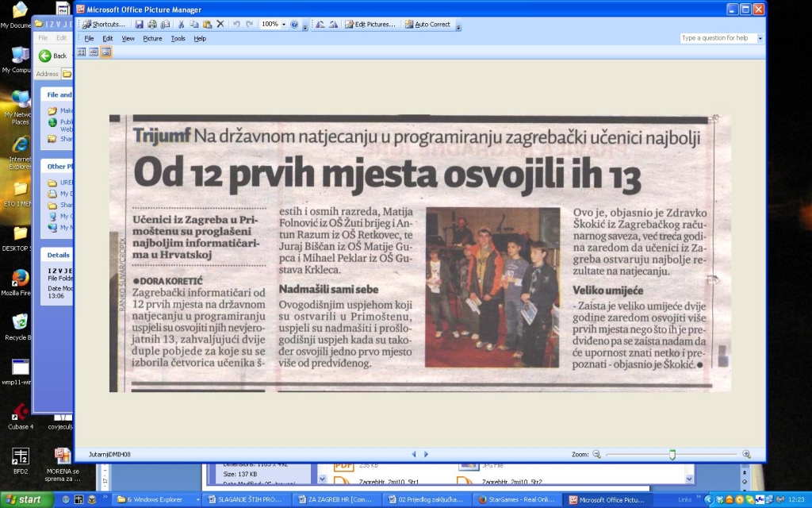This screenshot has width=812, height=508.
Task: Click the zoom slider handle
Action: 672,454
